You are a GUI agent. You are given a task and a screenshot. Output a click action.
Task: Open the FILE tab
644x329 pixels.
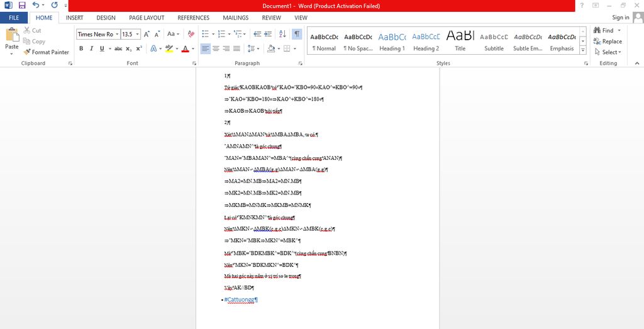pyautogui.click(x=14, y=18)
